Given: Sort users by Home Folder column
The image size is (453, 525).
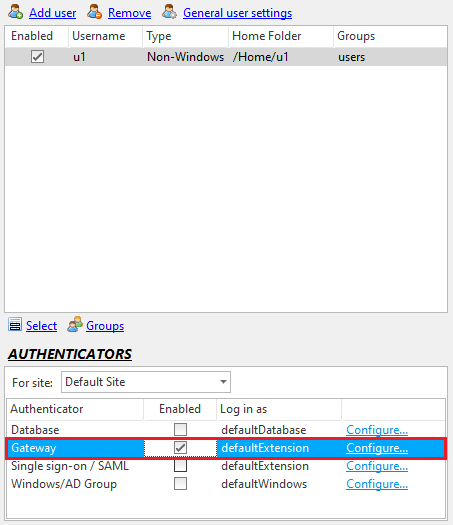Looking at the screenshot, I should (281, 36).
